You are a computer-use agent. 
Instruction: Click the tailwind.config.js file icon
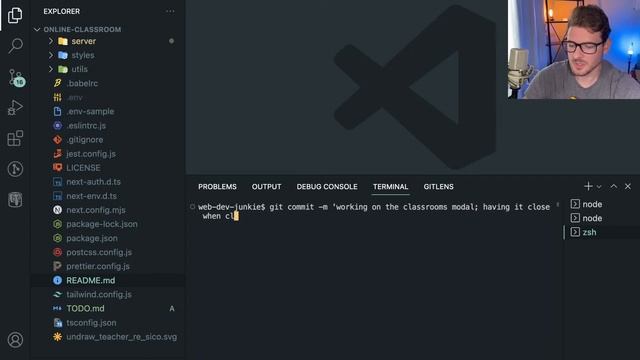(58, 295)
